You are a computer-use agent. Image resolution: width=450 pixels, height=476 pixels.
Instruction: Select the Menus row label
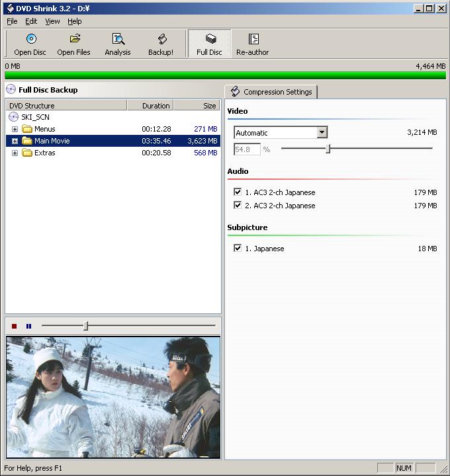click(44, 129)
